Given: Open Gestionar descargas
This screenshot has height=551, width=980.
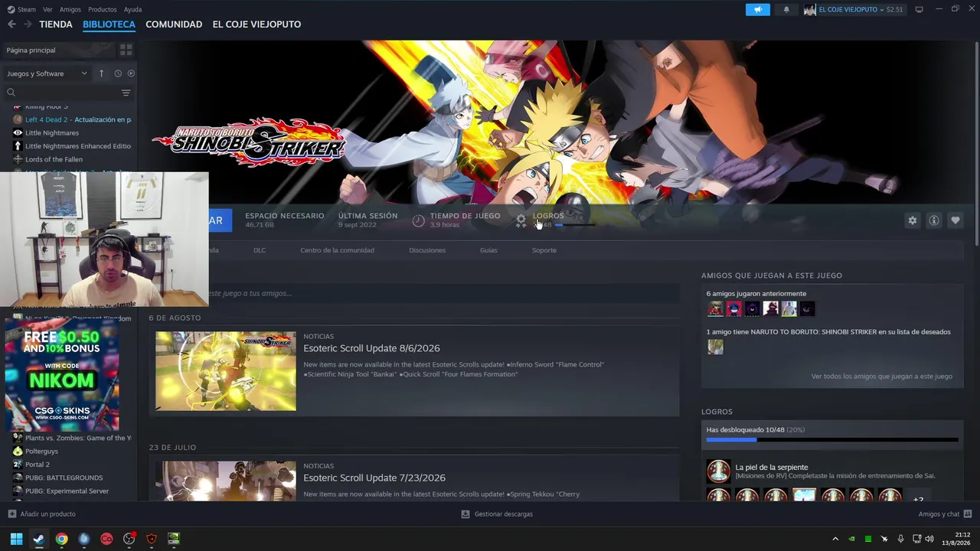Looking at the screenshot, I should [503, 514].
